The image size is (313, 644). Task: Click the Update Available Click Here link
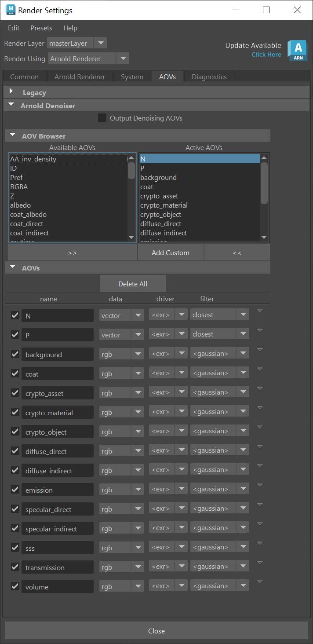click(x=266, y=55)
